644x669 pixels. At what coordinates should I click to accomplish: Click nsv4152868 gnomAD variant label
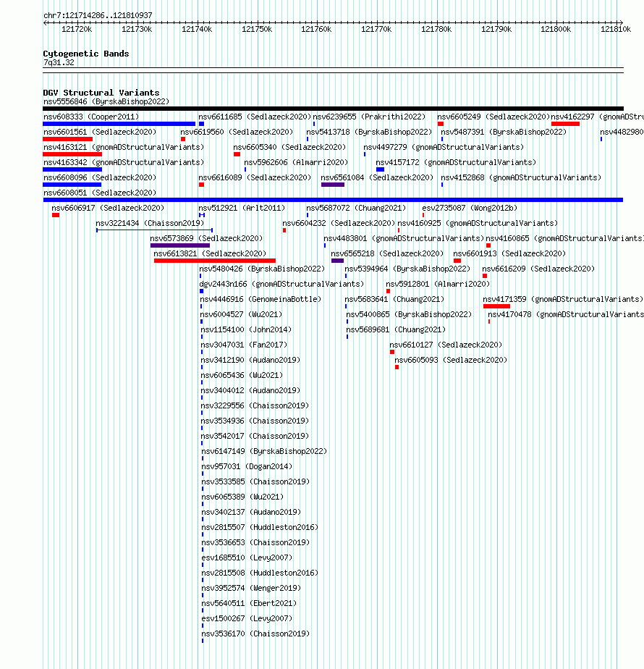tap(521, 177)
